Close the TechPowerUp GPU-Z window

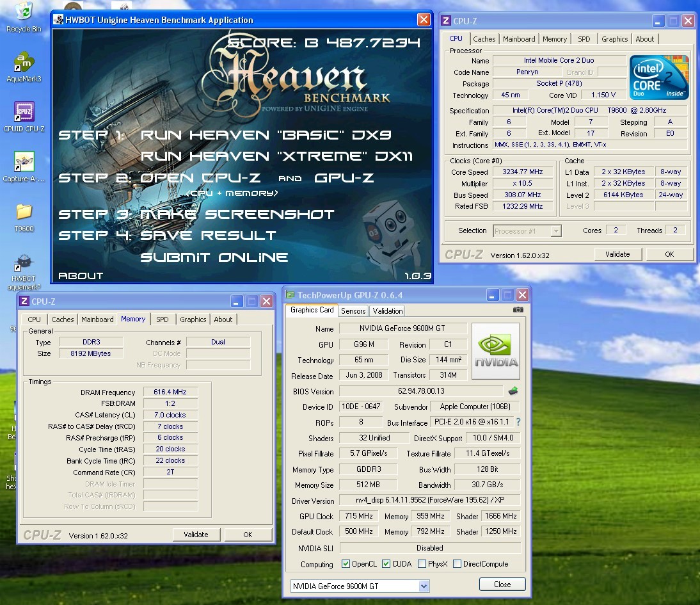tap(522, 295)
